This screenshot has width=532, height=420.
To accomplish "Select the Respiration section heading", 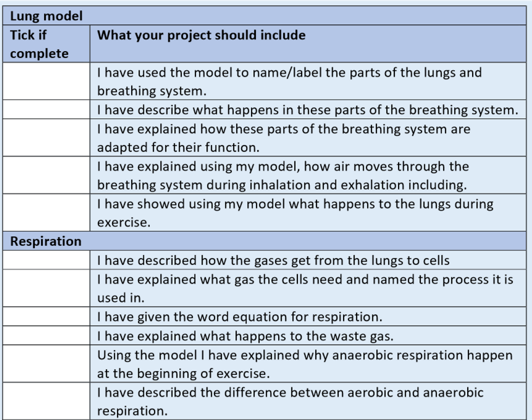I will coord(264,241).
